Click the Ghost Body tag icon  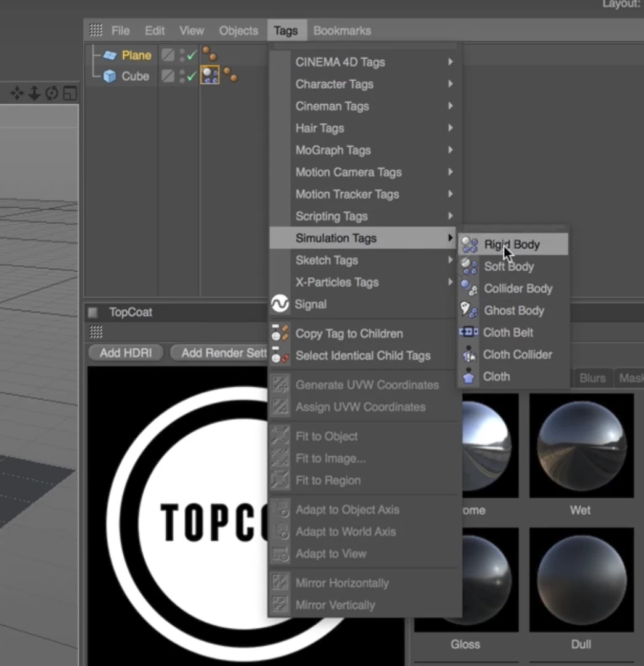pyautogui.click(x=469, y=310)
